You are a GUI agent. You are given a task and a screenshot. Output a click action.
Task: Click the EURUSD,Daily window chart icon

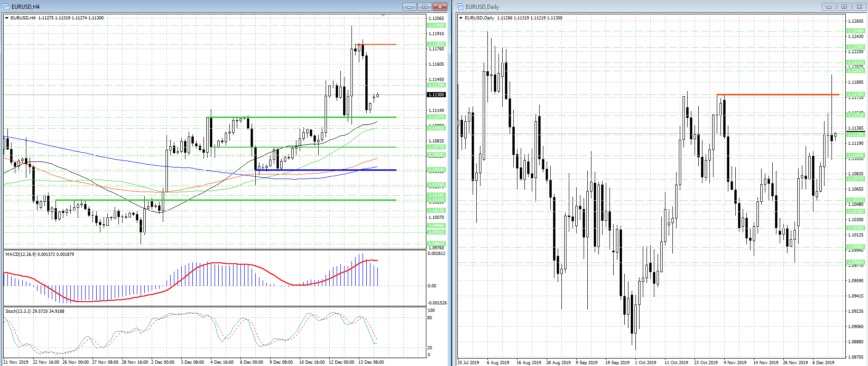tap(461, 6)
